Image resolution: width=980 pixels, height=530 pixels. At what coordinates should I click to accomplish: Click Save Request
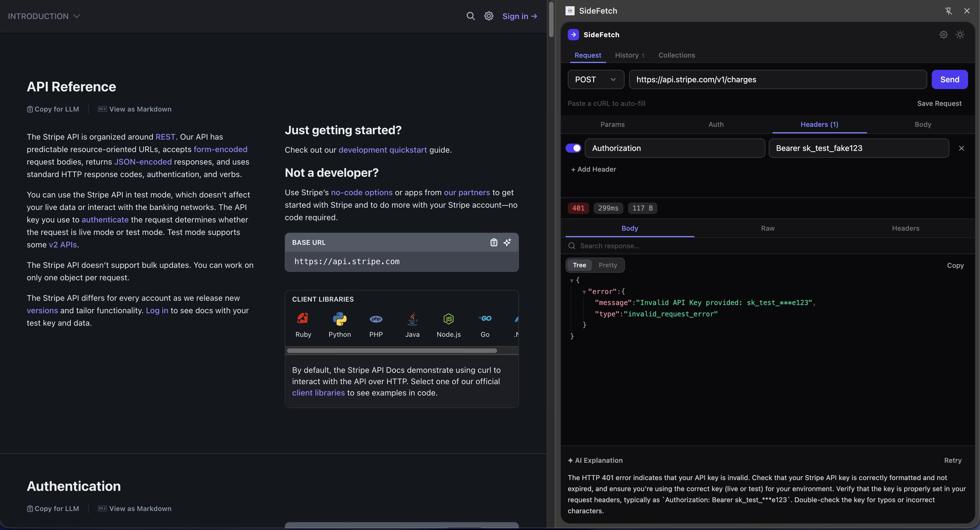[x=939, y=103]
